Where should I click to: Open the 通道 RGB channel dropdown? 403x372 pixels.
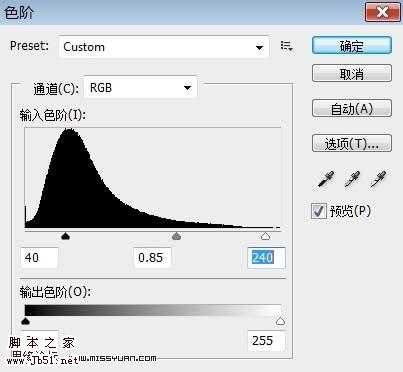point(140,88)
